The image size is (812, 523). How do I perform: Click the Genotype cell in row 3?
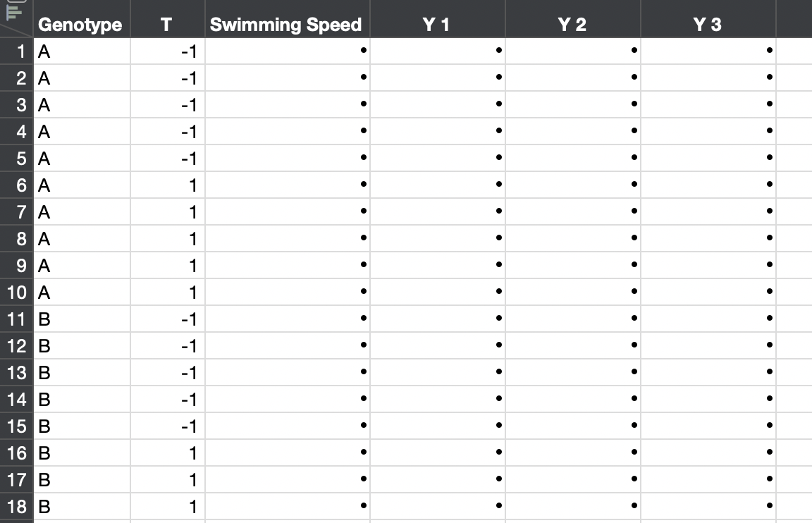coord(81,105)
